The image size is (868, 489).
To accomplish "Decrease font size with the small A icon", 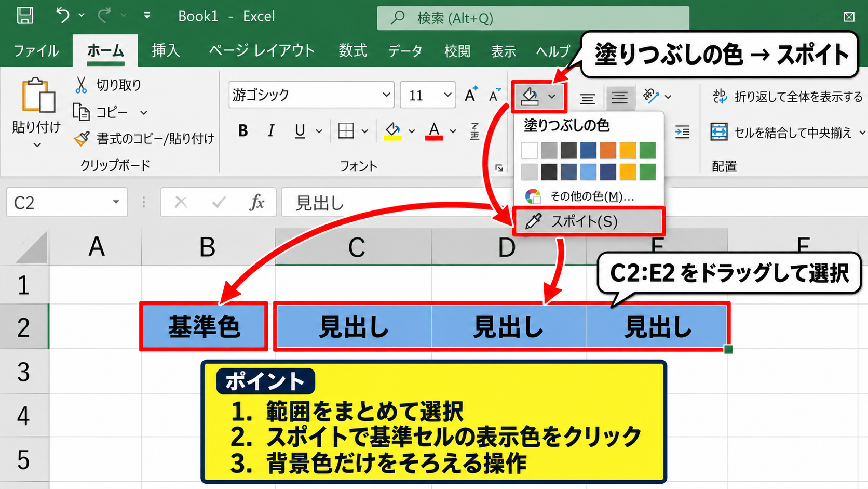I will pyautogui.click(x=495, y=95).
